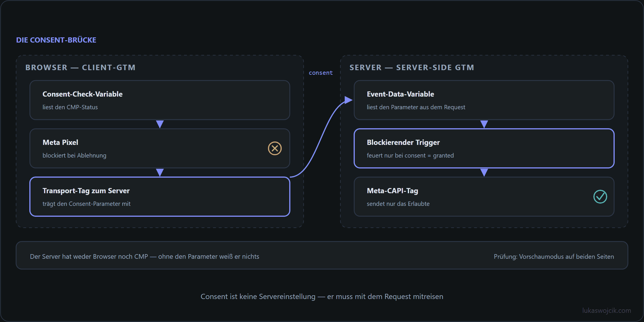Click the Meta-CAPI-Tag title
Viewport: 644px width, 322px height.
click(x=392, y=191)
